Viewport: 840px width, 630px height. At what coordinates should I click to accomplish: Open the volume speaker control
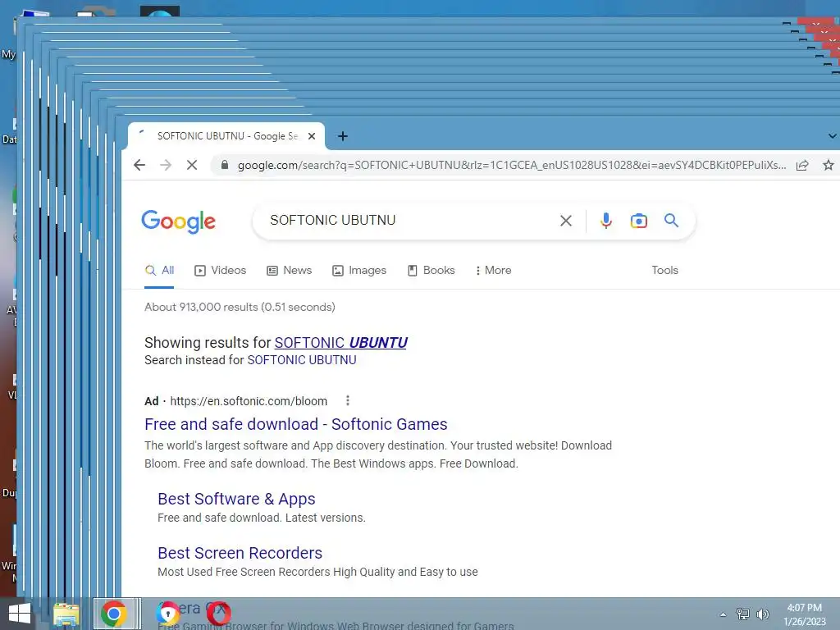[763, 614]
